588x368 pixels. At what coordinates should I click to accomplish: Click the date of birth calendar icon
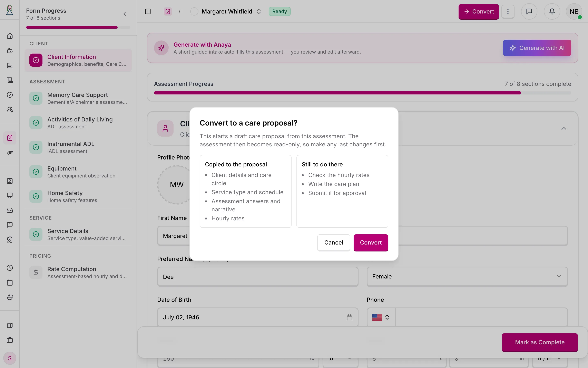point(349,317)
